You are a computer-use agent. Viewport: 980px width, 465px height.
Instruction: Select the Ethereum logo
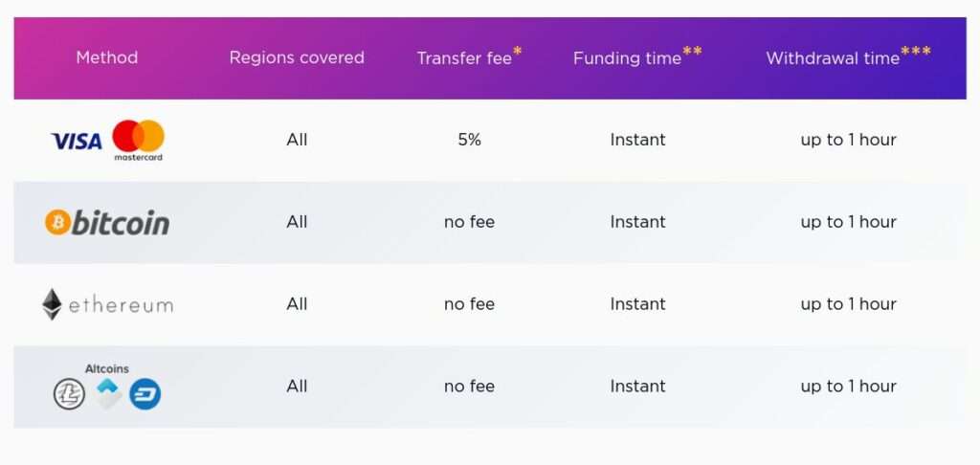107,304
